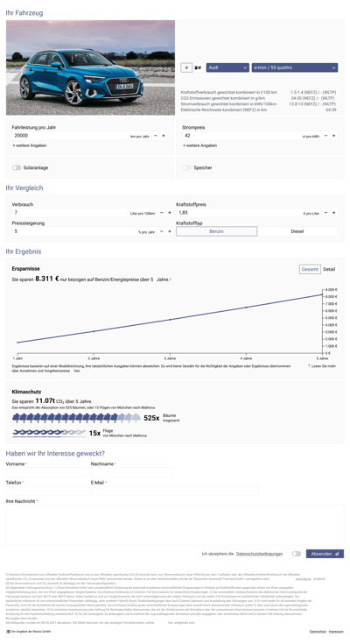
Task: Decrease Verbrauch with minus button
Action: tap(162, 213)
